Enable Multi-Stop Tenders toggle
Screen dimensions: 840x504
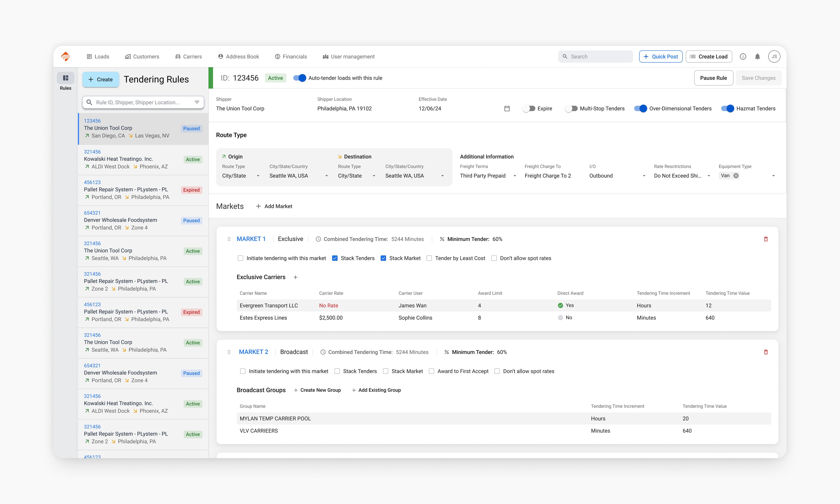[571, 109]
